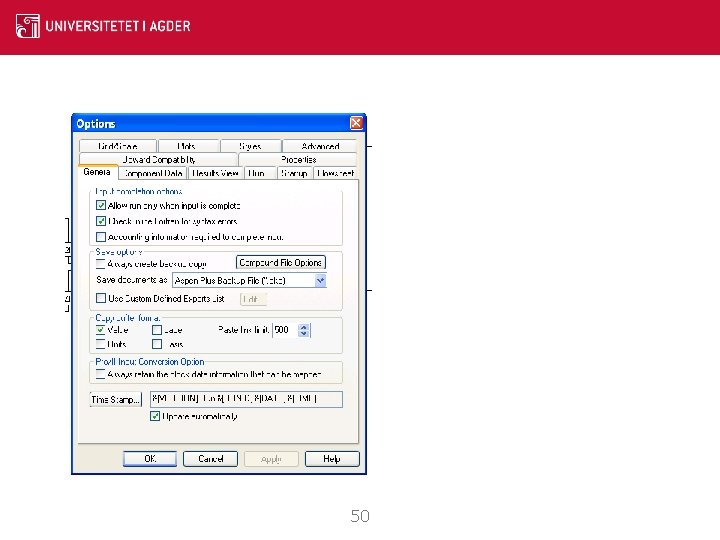This screenshot has height=540, width=720.
Task: Click into the time stamp format text field
Action: (x=246, y=399)
